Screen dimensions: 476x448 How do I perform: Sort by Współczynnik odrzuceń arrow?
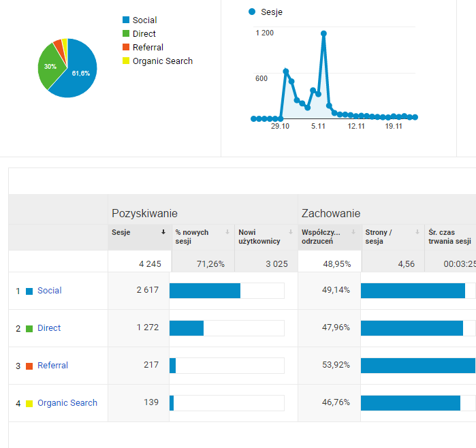pyautogui.click(x=353, y=232)
